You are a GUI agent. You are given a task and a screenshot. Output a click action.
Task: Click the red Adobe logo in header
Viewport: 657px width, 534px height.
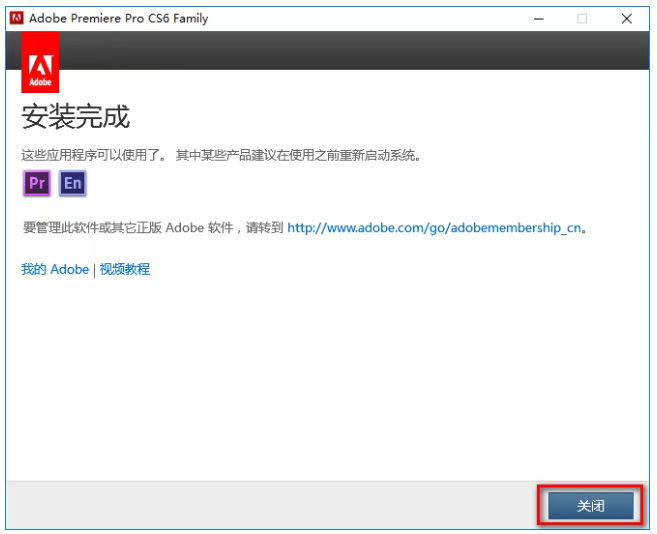pyautogui.click(x=40, y=62)
